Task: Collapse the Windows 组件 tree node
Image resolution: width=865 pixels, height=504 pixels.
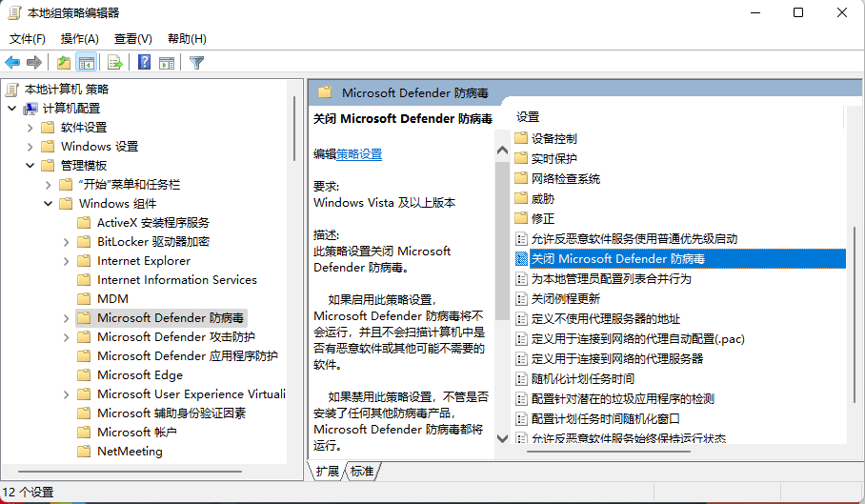Action: pos(48,204)
